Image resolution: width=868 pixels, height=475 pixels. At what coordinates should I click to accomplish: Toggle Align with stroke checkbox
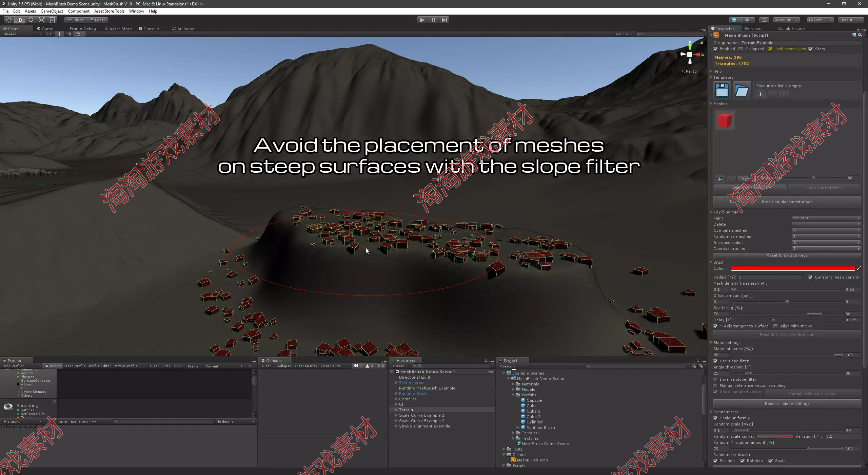click(775, 326)
